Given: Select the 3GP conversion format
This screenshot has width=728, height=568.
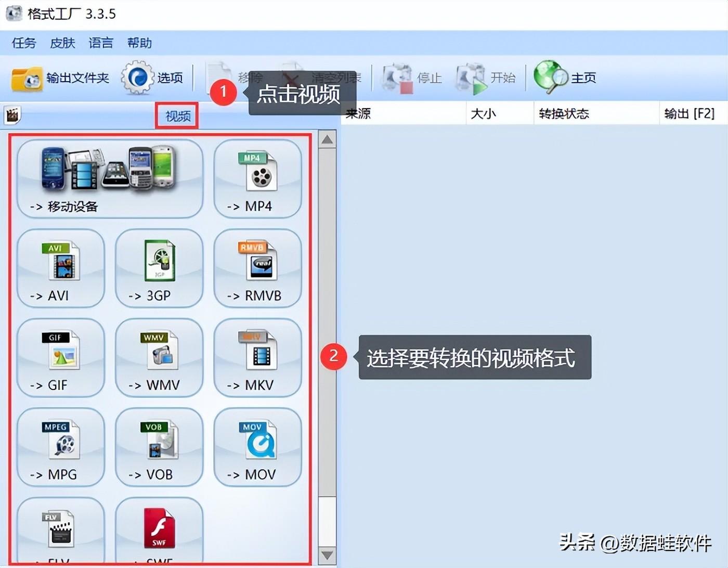Looking at the screenshot, I should click(x=159, y=268).
